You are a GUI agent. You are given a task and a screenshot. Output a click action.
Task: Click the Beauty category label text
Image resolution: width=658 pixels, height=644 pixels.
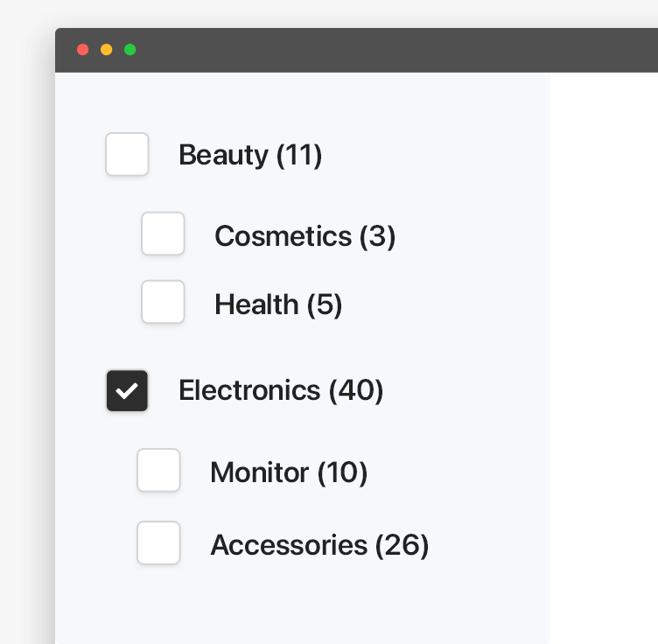(224, 155)
